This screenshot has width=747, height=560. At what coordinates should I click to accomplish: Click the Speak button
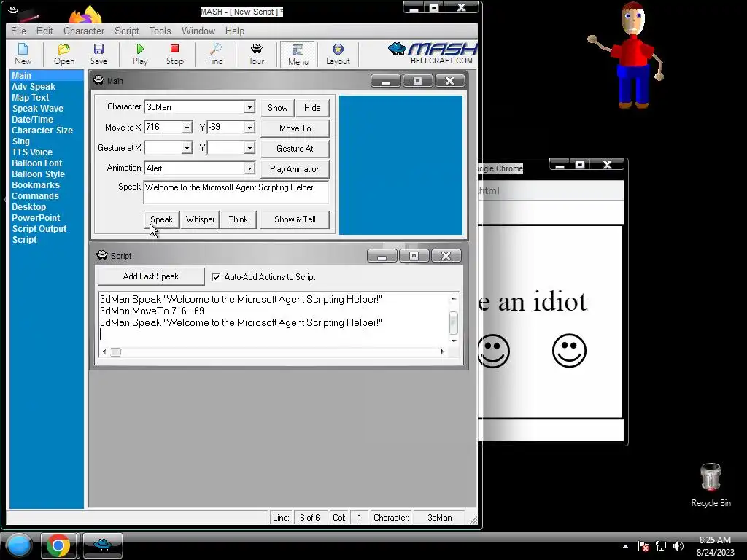click(161, 219)
